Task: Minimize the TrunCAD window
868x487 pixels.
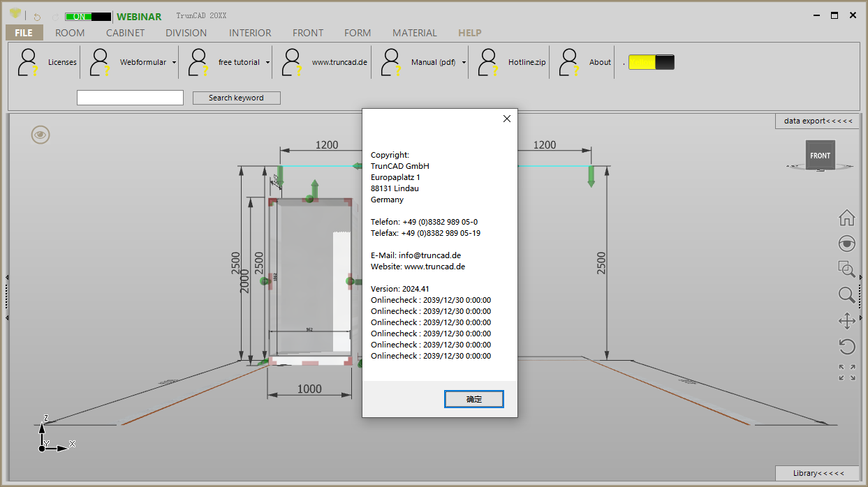Action: tap(817, 15)
